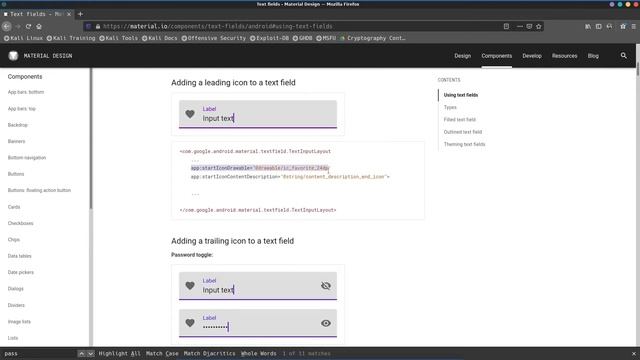Image resolution: width=640 pixels, height=360 pixels.
Task: Jump to next find match arrow
Action: click(x=91, y=353)
